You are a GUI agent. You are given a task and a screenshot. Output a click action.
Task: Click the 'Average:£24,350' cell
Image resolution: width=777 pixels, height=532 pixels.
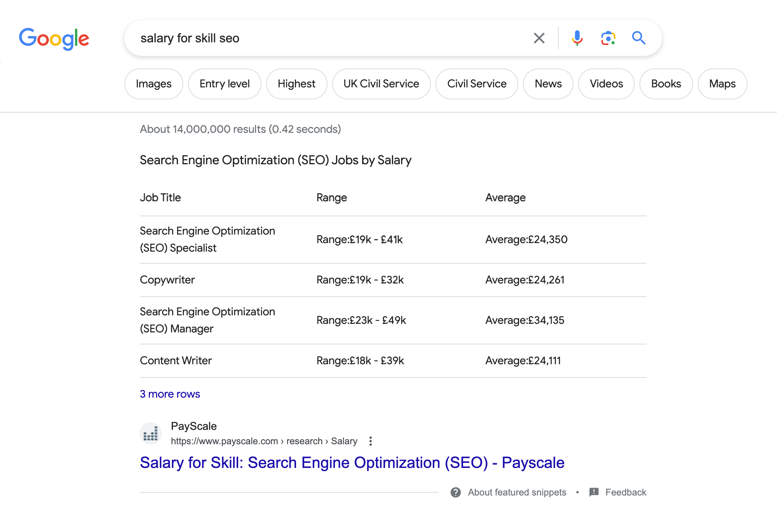(526, 240)
